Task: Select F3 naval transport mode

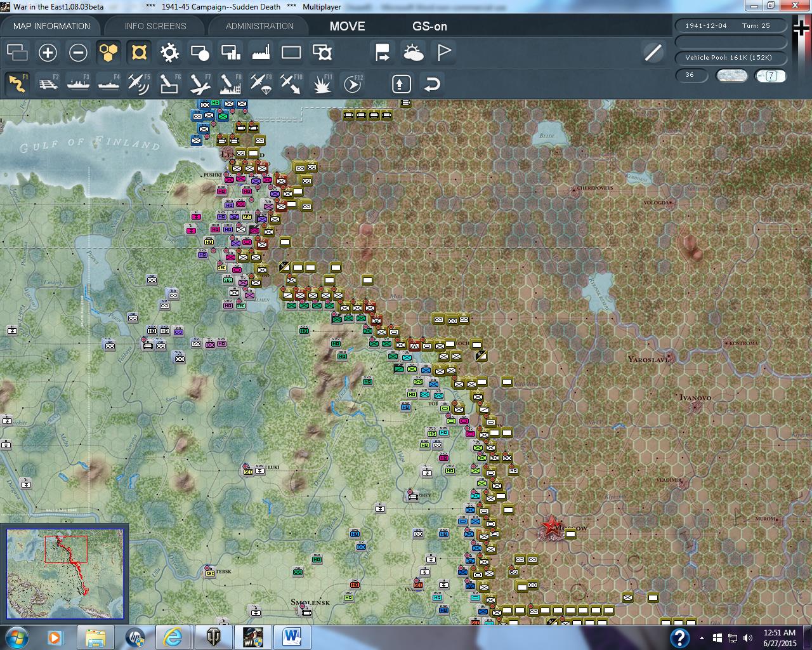Action: (x=79, y=84)
